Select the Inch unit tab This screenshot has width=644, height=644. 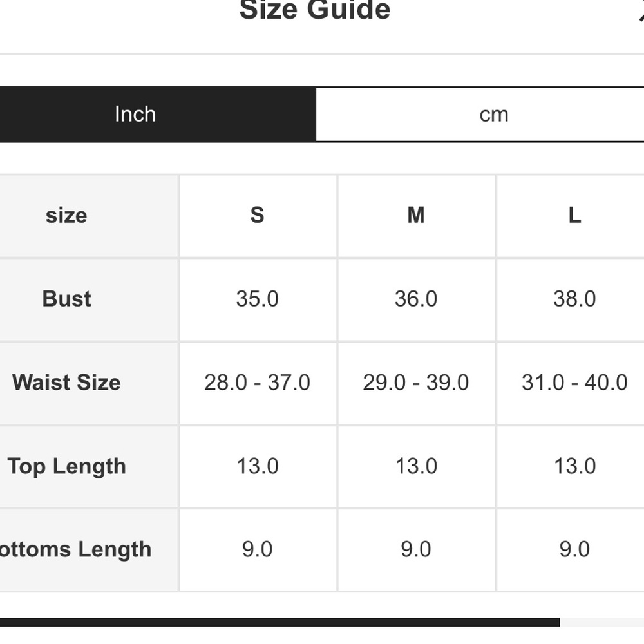(158, 115)
